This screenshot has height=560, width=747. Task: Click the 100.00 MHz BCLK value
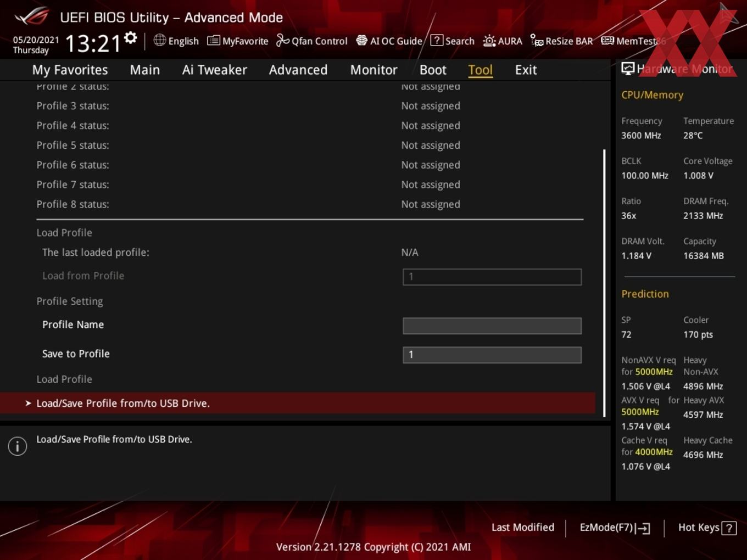click(645, 176)
